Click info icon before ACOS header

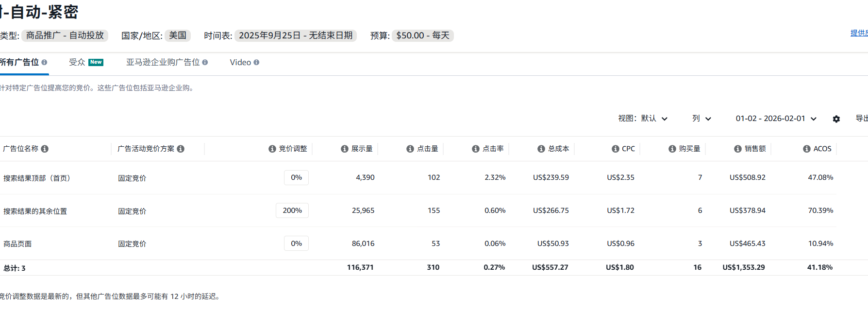807,149
